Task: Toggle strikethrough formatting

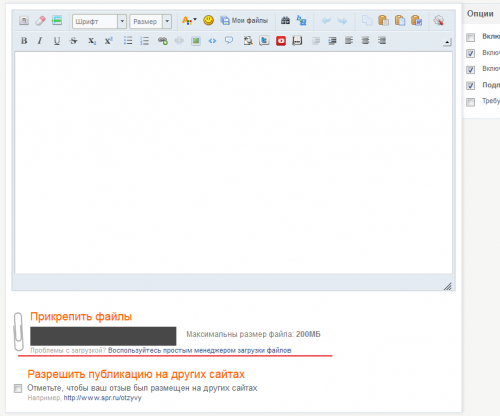Action: coord(74,41)
